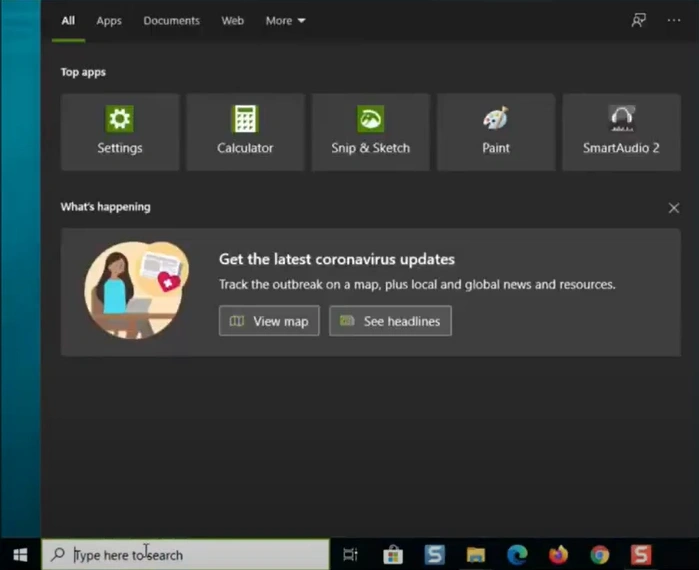
Task: Click the See headlines button
Action: [x=391, y=321]
